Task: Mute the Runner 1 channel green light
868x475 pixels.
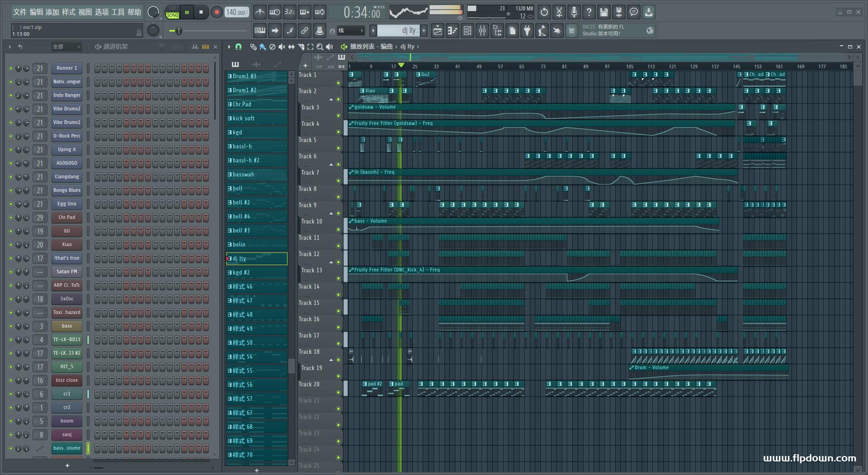Action: (x=11, y=68)
